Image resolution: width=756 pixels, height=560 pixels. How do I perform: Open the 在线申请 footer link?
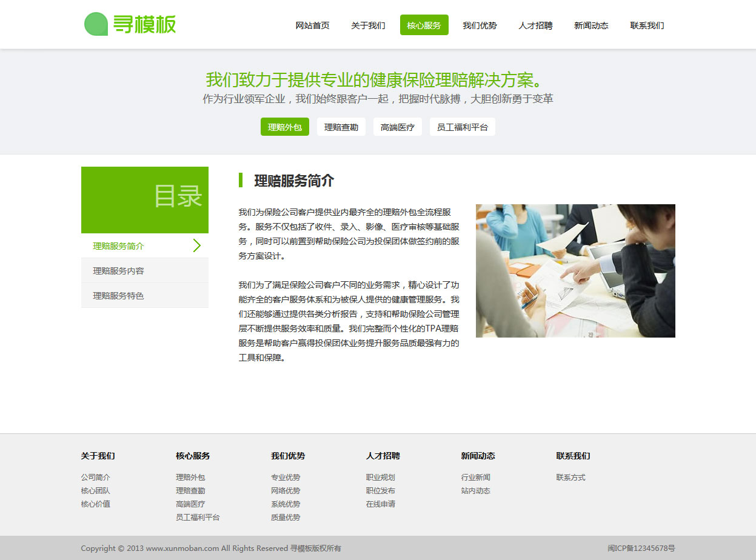[x=381, y=504]
